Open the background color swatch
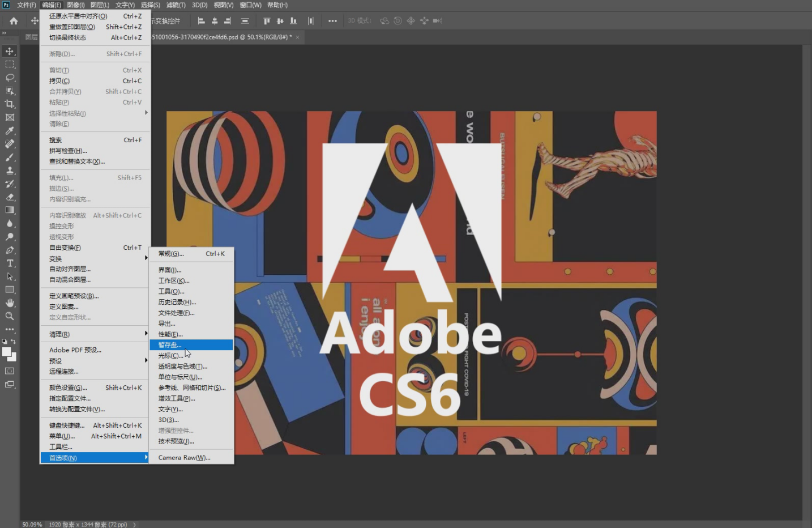Image resolution: width=812 pixels, height=528 pixels. coord(14,359)
